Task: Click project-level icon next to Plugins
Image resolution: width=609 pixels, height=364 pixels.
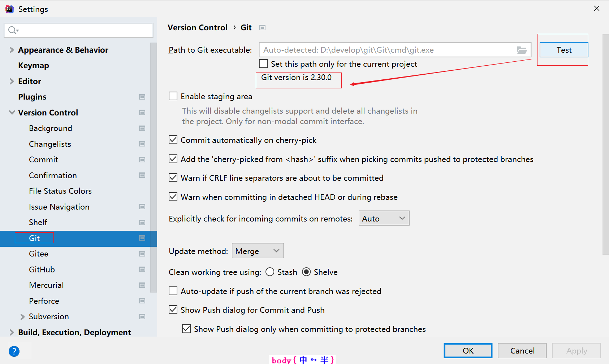Action: pyautogui.click(x=142, y=97)
